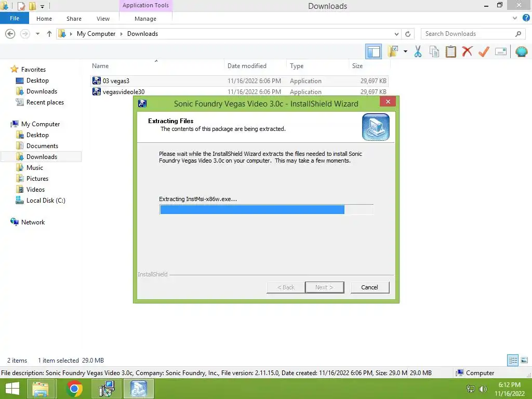Select the vegasvideole30 file
This screenshot has width=532, height=399.
click(x=239, y=91)
